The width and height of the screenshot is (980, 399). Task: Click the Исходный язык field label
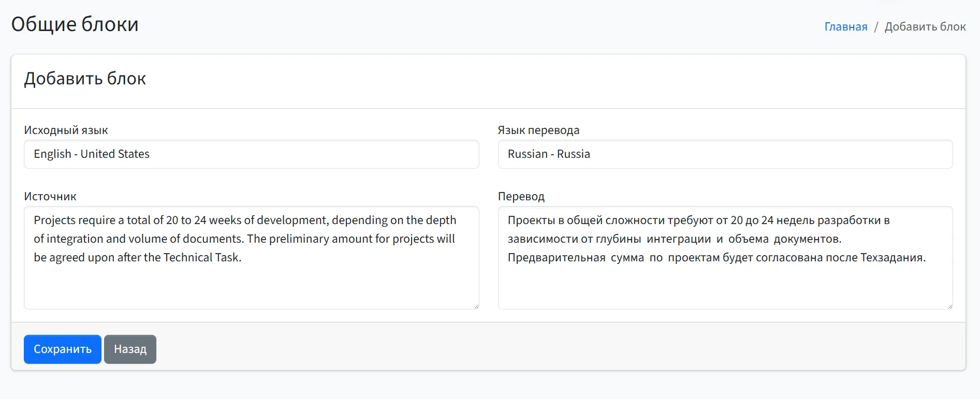[x=66, y=130]
